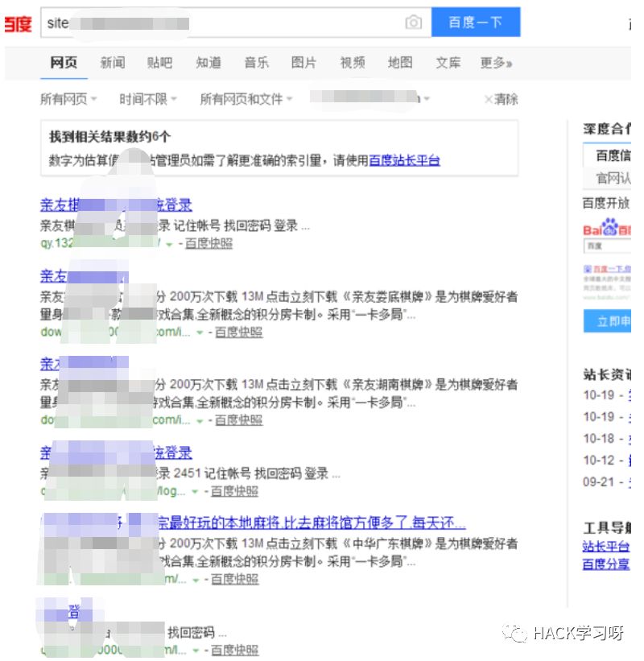Expand the 2451 login result's URL dropdown arrow
The height and width of the screenshot is (661, 644).
click(195, 492)
